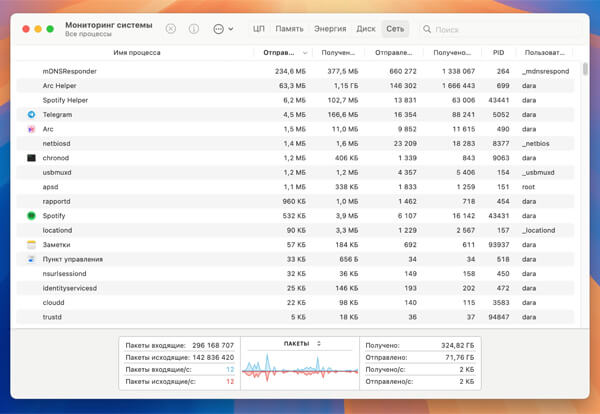This screenshot has height=414, width=600.
Task: Select the Telegram app icon in list
Action: 31,114
